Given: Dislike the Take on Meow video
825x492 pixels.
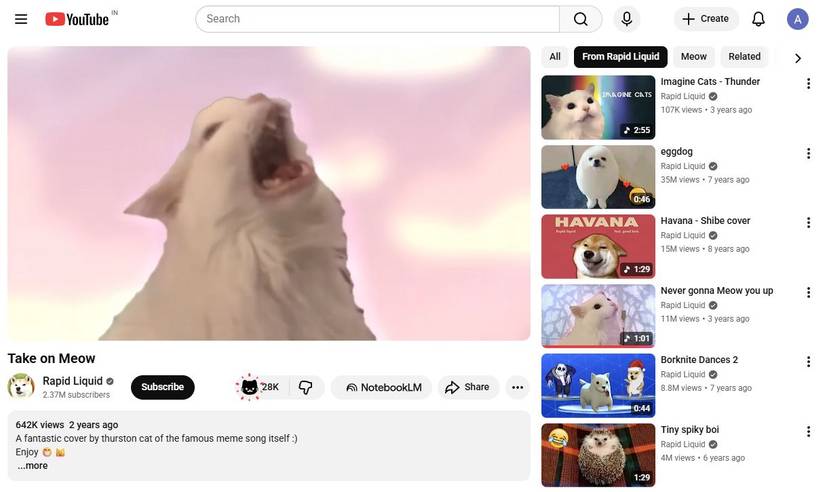Looking at the screenshot, I should 306,387.
